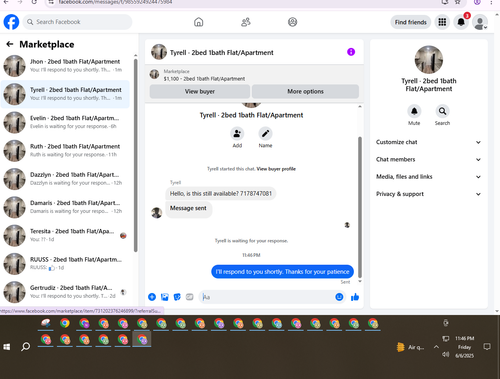The image size is (500, 379).
Task: Open Windows Start menu
Action: pyautogui.click(x=7, y=347)
